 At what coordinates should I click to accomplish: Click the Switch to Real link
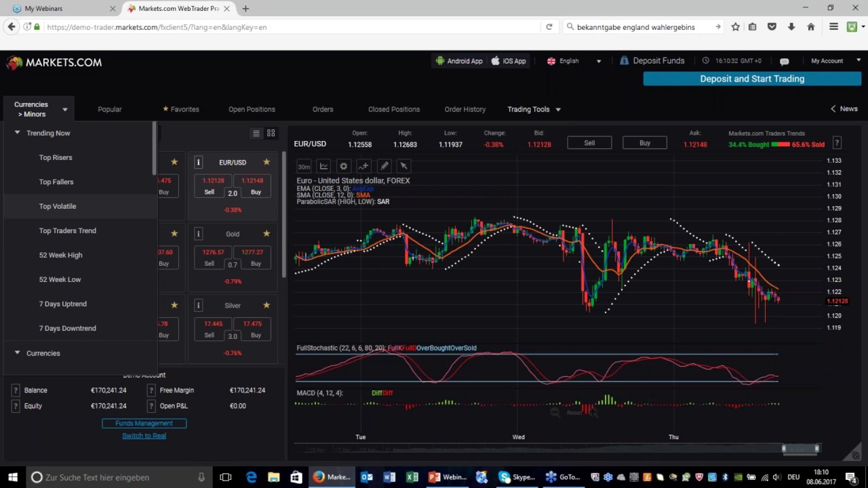144,436
